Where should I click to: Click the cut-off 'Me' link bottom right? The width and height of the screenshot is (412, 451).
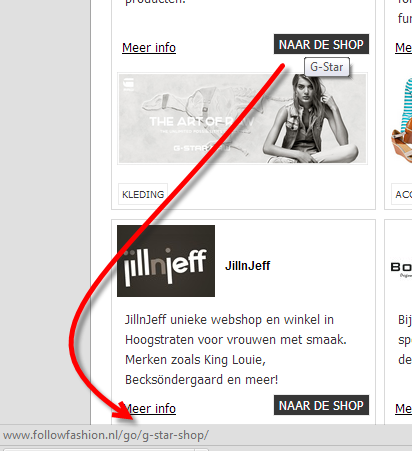tap(403, 409)
